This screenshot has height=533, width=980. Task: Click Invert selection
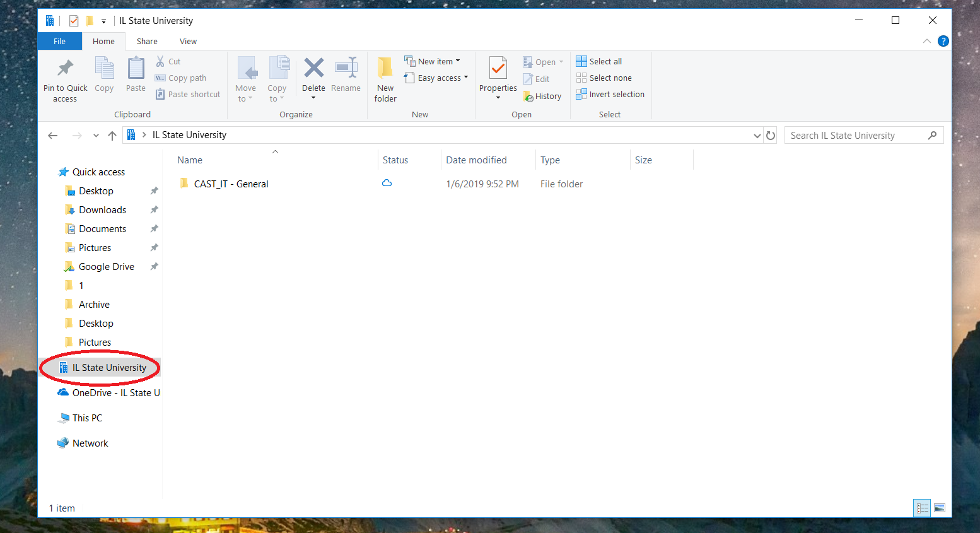pyautogui.click(x=610, y=94)
